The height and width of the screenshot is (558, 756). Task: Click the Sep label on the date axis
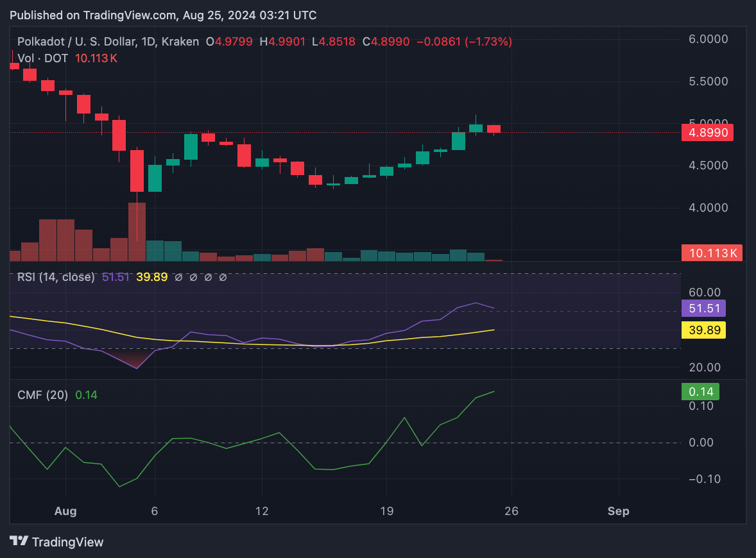[x=618, y=511]
